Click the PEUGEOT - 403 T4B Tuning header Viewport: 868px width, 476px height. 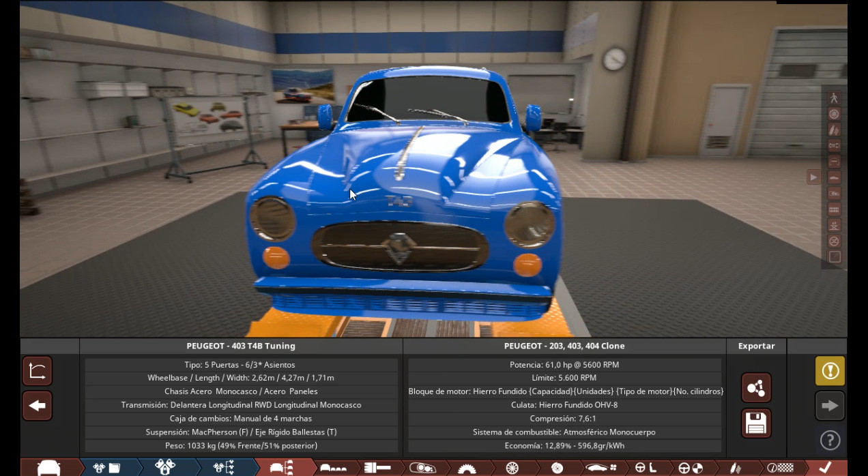(241, 346)
